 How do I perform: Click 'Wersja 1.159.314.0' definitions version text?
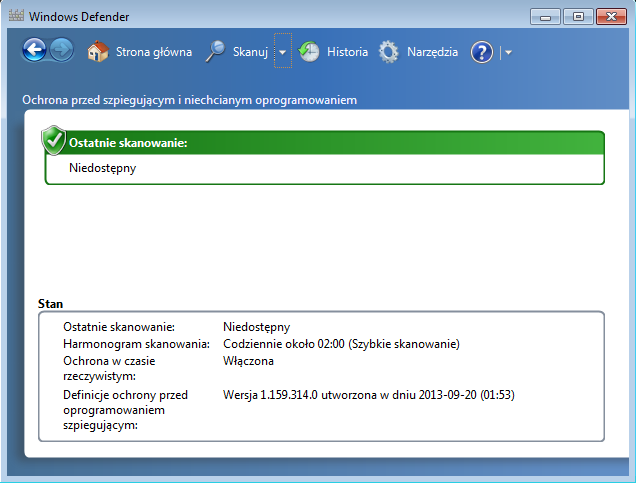270,395
